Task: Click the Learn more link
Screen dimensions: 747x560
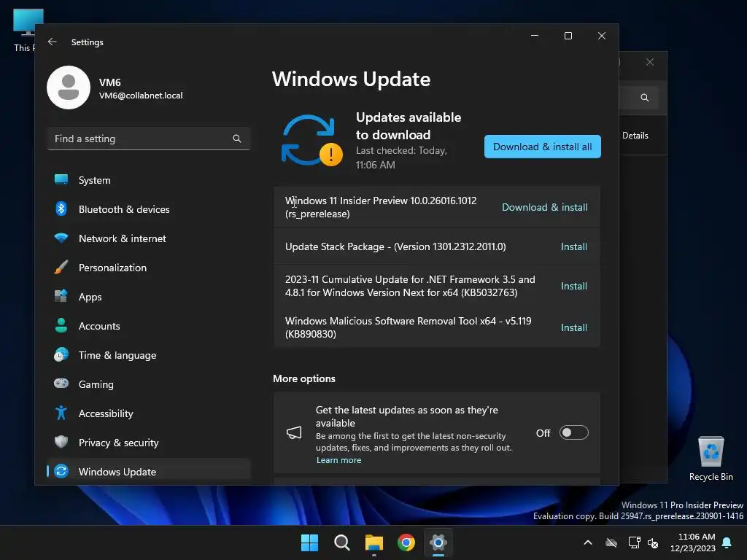Action: coord(338,460)
